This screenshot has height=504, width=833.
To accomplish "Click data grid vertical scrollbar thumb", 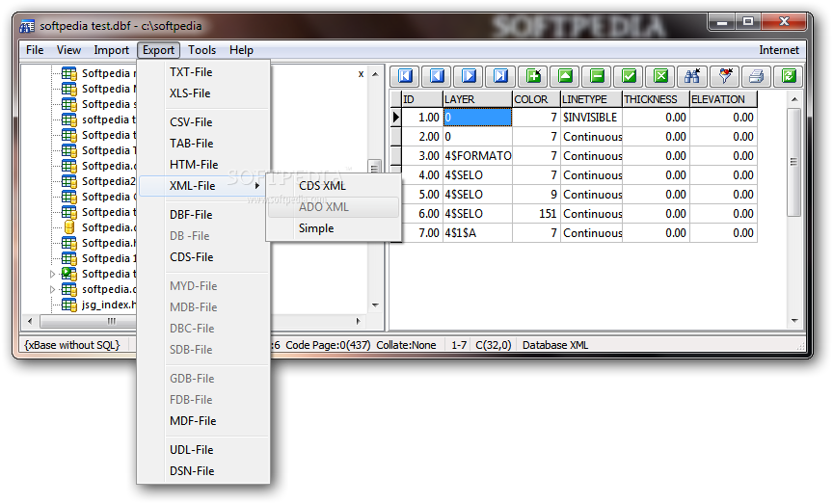I will pos(794,162).
